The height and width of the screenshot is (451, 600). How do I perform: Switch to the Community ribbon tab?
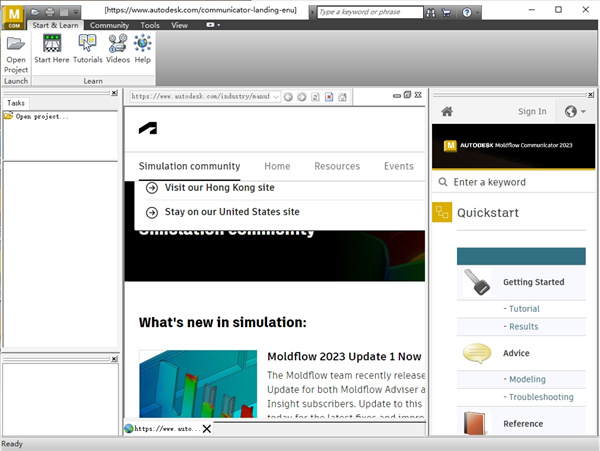pyautogui.click(x=109, y=25)
